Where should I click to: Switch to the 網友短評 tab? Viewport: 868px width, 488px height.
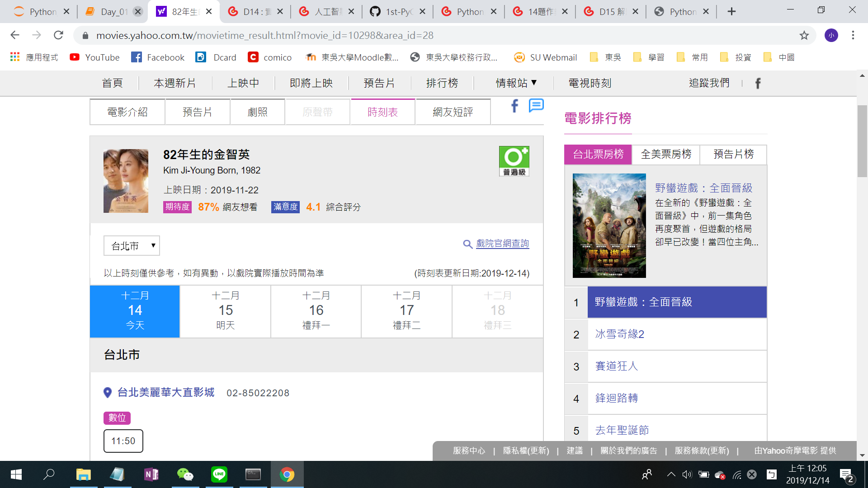453,112
